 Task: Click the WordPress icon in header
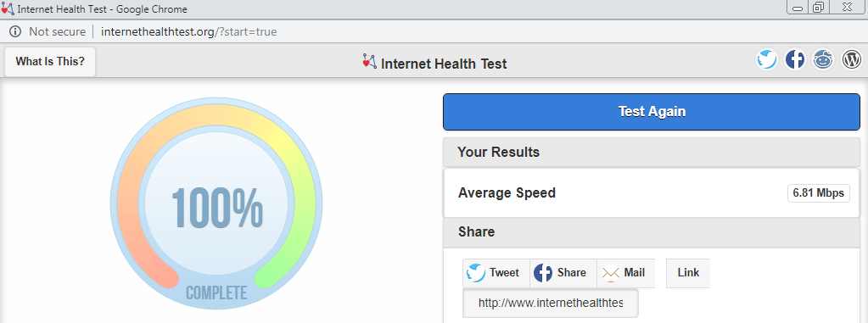[852, 59]
